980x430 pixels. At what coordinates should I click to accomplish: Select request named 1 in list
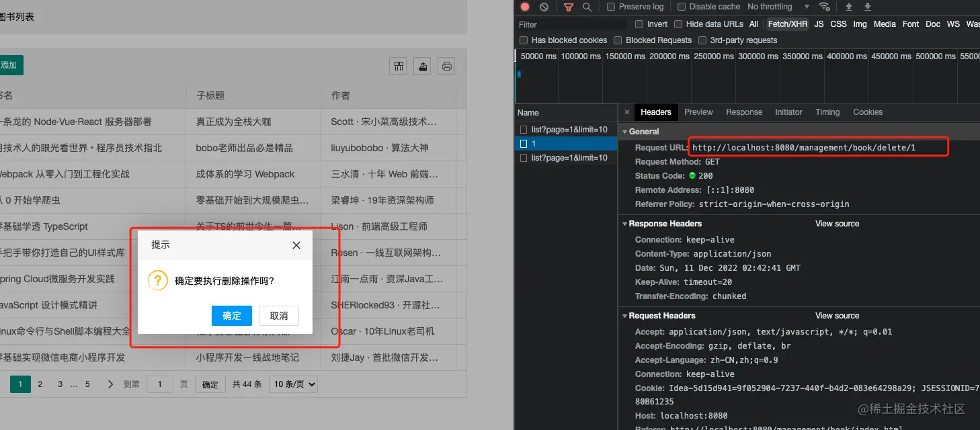click(566, 144)
